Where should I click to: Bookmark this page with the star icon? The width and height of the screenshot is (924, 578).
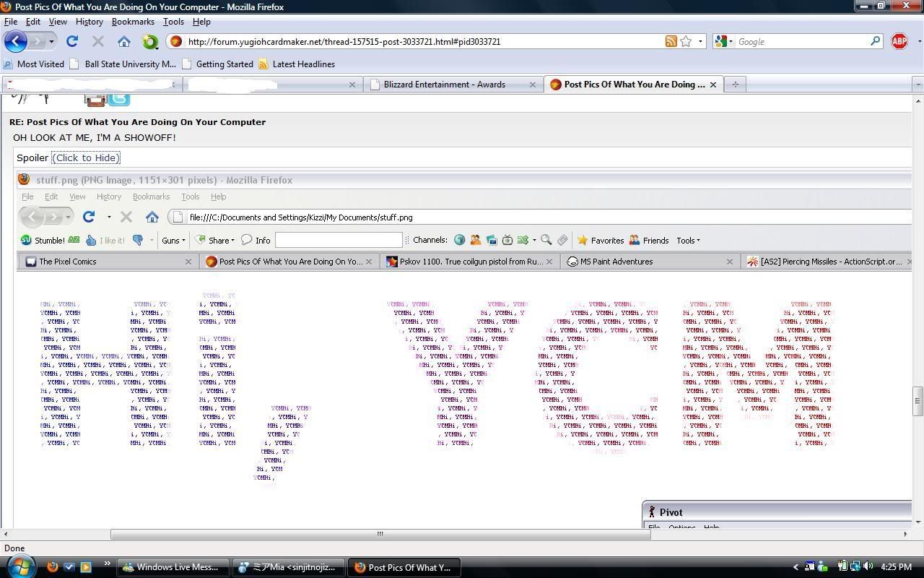pos(686,41)
